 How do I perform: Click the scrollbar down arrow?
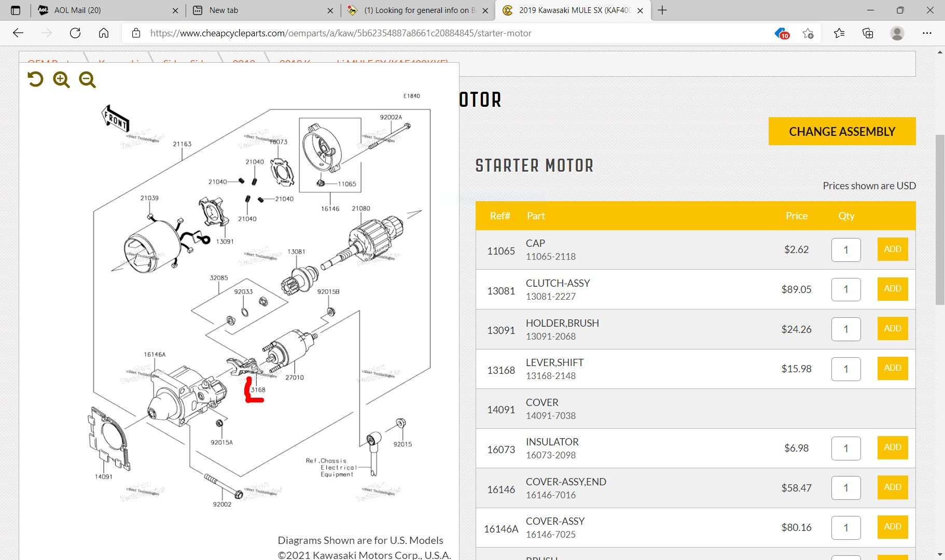[x=940, y=555]
